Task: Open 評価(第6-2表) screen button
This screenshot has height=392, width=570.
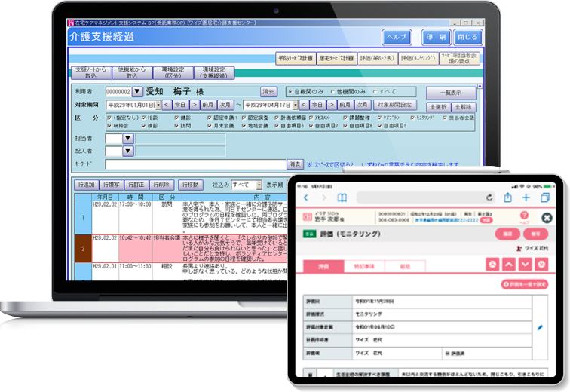Action: (377, 59)
